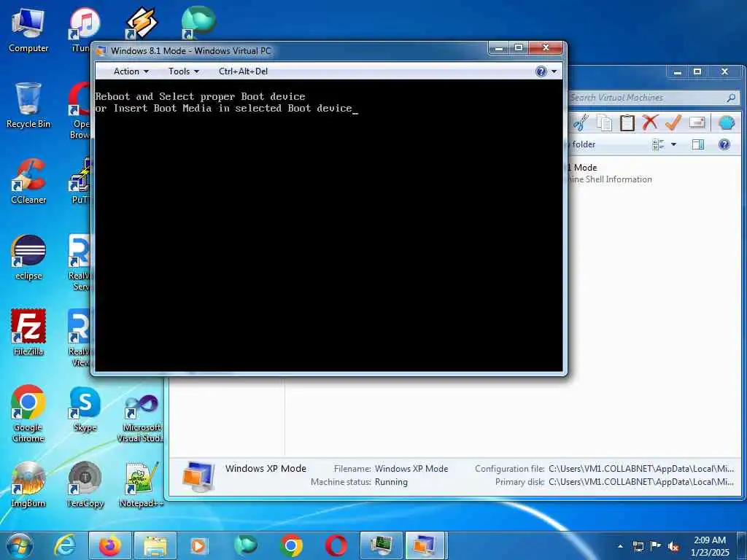Click the network tray icon
This screenshot has width=747, height=560.
pyautogui.click(x=638, y=546)
